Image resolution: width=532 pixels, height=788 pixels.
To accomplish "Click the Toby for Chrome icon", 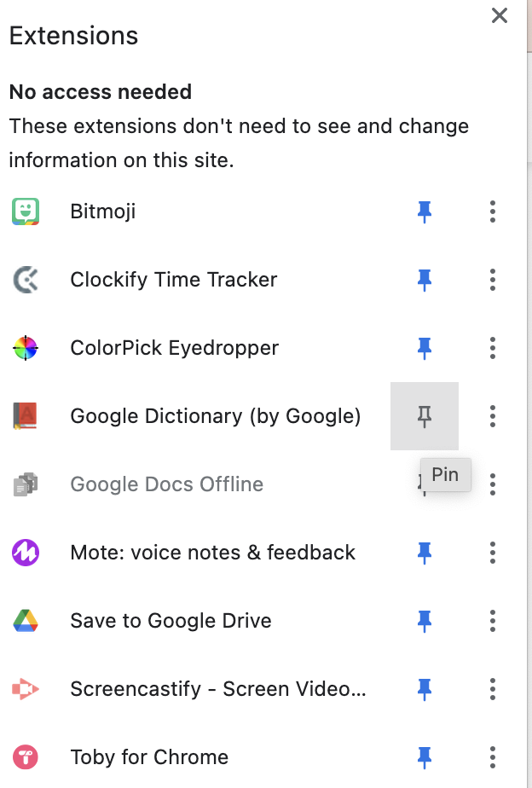I will click(25, 757).
